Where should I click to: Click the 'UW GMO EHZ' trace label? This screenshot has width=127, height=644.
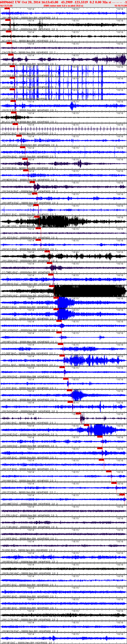[10, 400]
